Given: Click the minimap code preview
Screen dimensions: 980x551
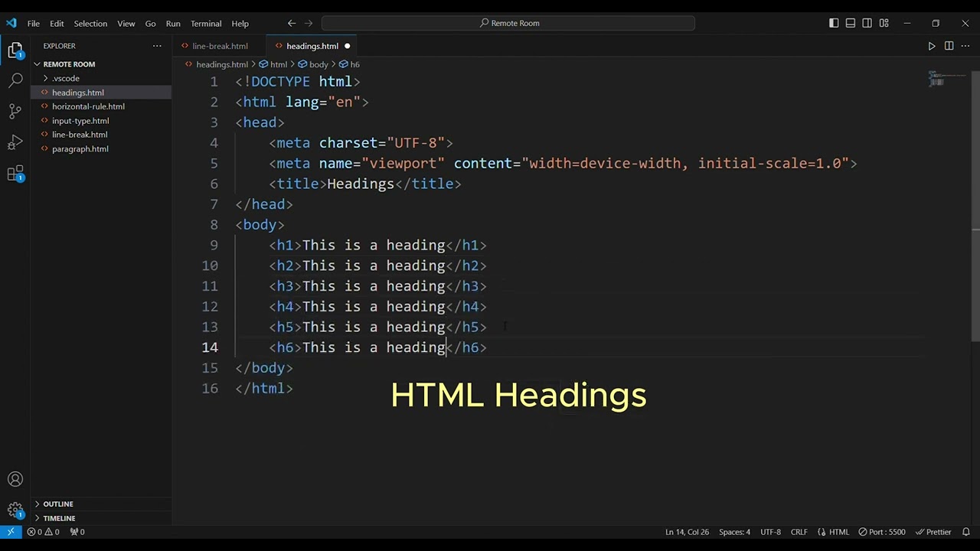Looking at the screenshot, I should click(x=946, y=79).
